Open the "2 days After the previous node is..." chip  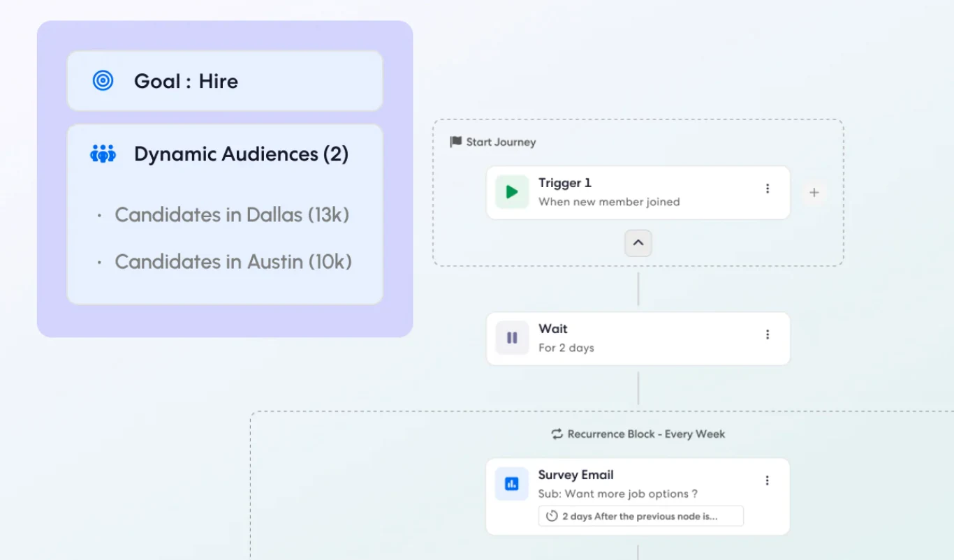(640, 516)
